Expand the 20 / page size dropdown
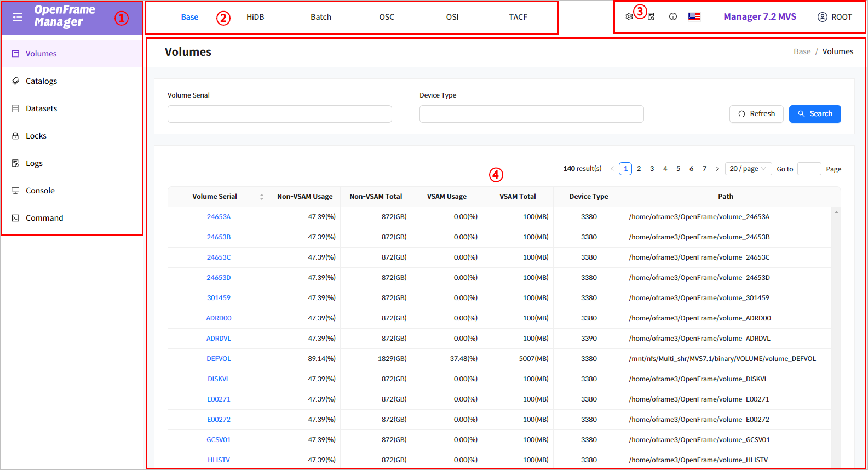The height and width of the screenshot is (470, 868). pos(748,169)
